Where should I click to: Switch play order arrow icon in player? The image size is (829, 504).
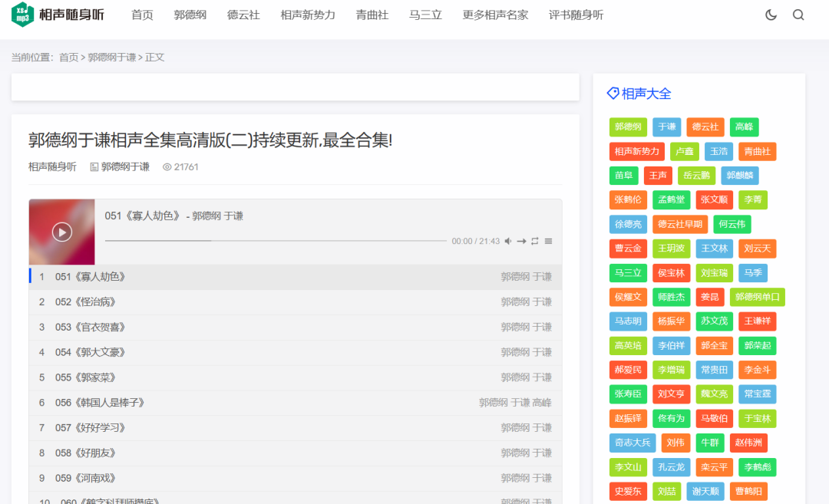click(x=521, y=241)
